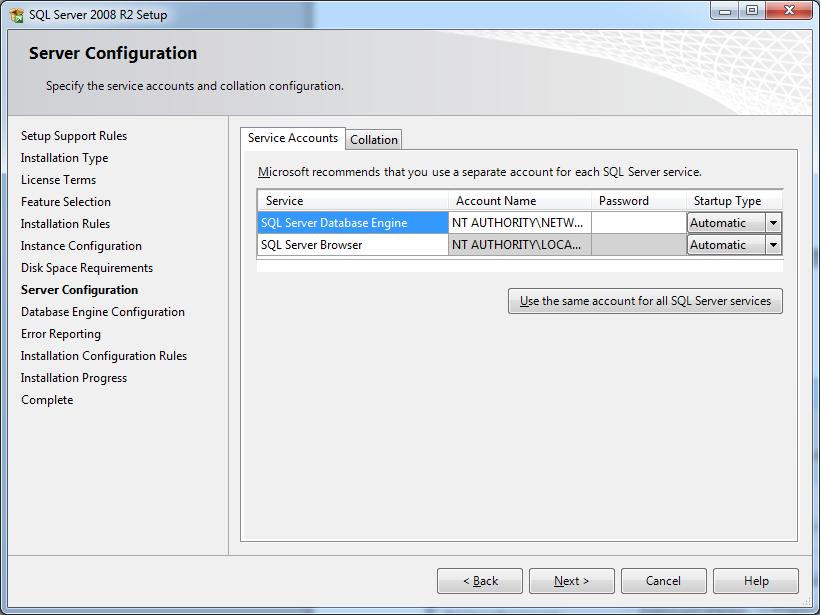Image resolution: width=820 pixels, height=615 pixels.
Task: Click the Database Engine account name cell
Action: [x=519, y=223]
